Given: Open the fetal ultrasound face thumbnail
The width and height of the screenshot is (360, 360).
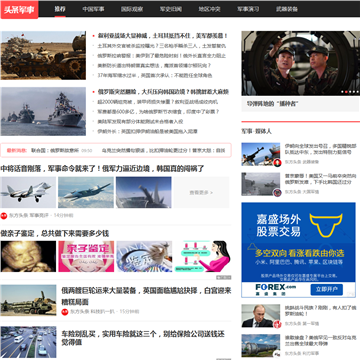Looking at the screenshot, I should pos(28,256).
